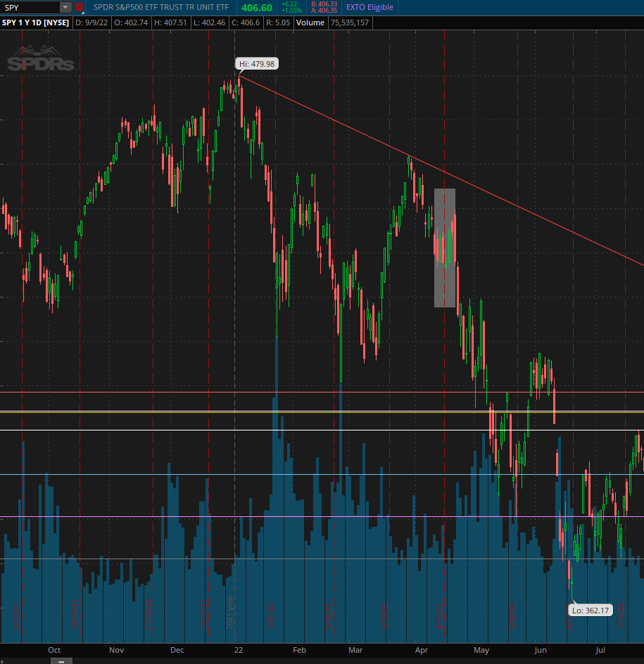Click the red alert icon beside the symbol box

pos(80,7)
